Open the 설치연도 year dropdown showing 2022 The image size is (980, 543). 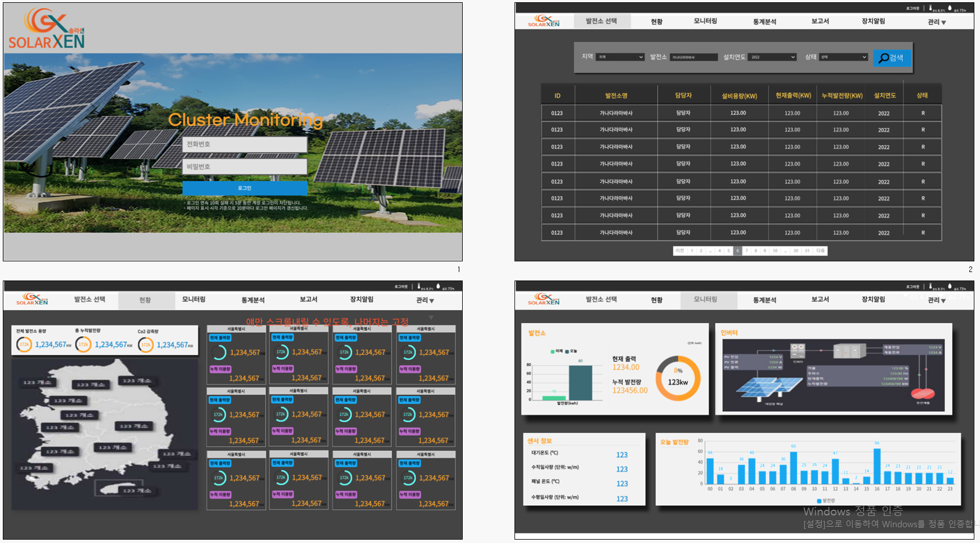point(773,57)
